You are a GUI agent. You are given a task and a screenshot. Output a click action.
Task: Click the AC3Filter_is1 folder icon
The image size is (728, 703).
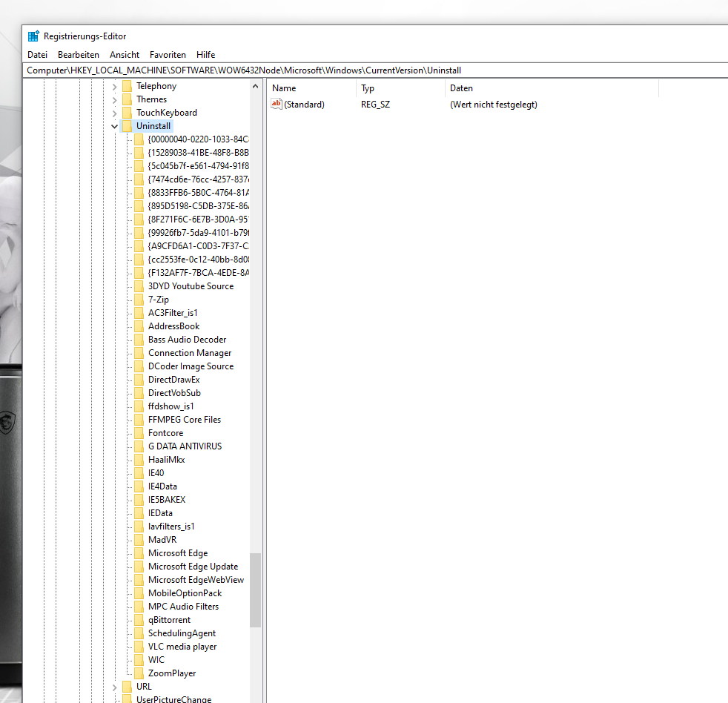tap(139, 314)
